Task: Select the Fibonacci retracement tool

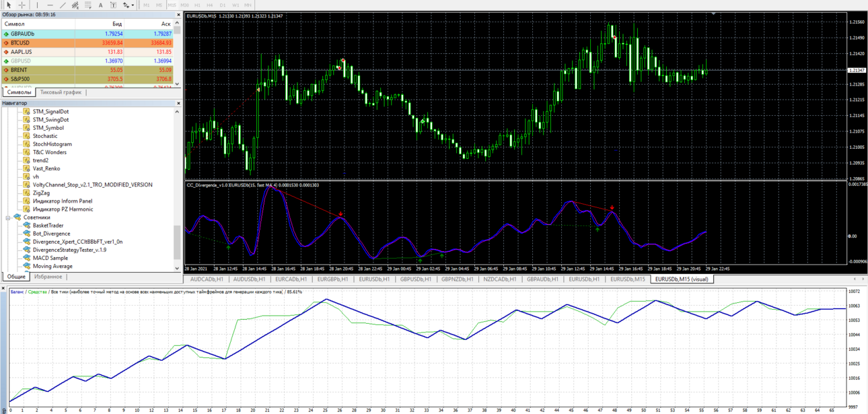Action: (x=88, y=5)
